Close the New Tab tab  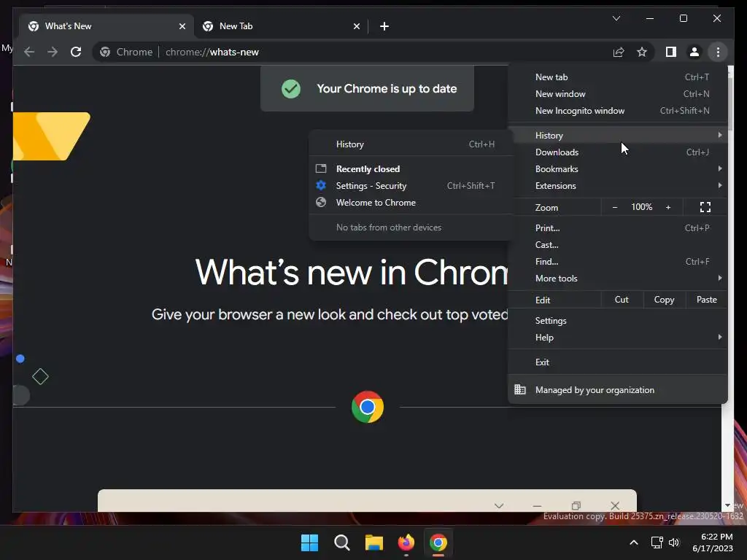click(356, 26)
